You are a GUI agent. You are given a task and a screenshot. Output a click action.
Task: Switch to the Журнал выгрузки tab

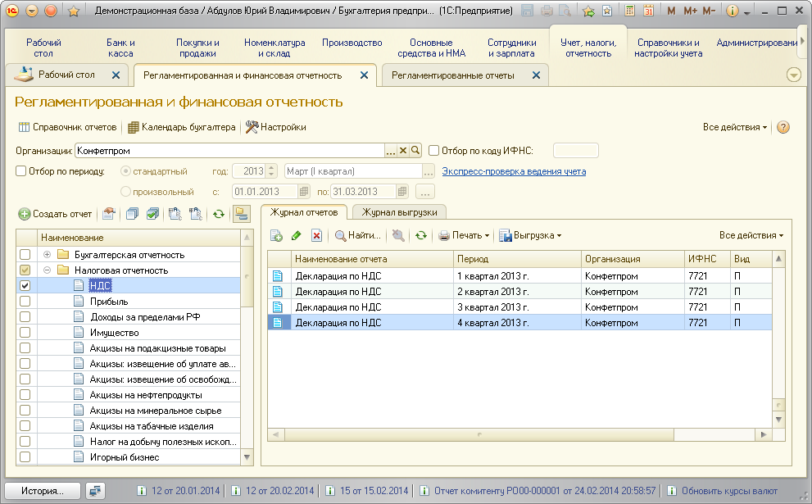coord(399,211)
